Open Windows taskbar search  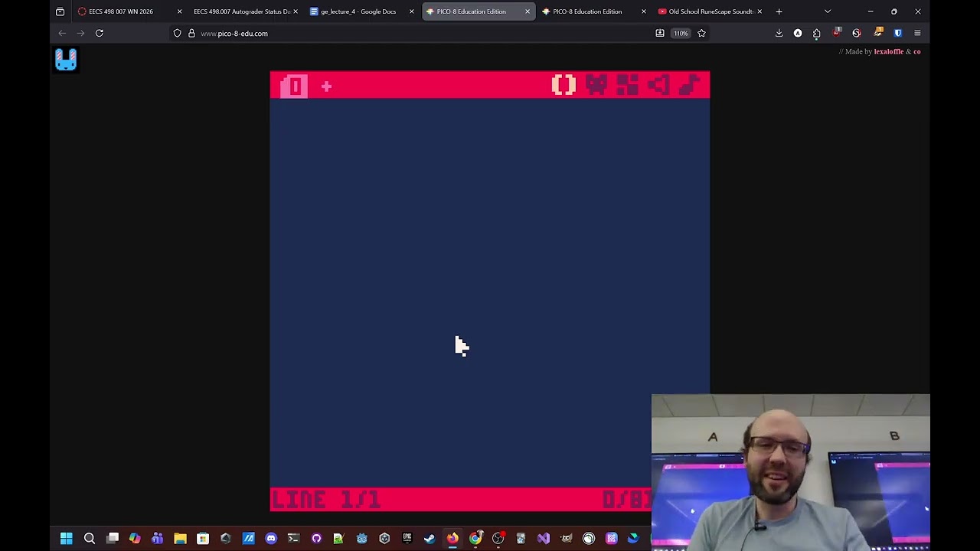click(89, 539)
